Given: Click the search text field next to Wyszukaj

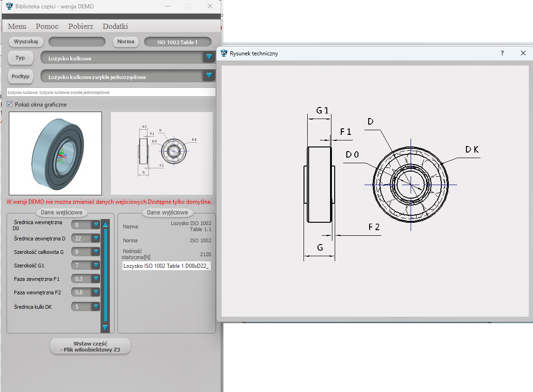Looking at the screenshot, I should [x=77, y=42].
